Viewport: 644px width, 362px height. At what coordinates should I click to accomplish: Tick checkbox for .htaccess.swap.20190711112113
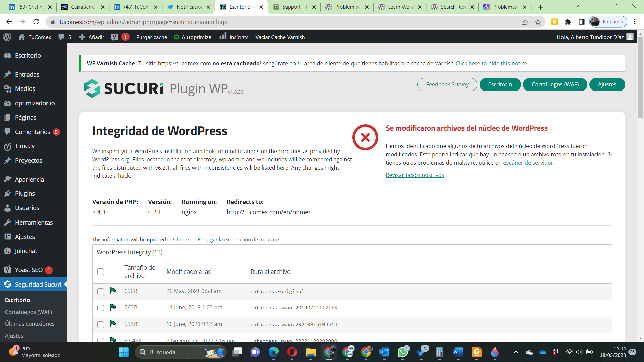click(101, 308)
